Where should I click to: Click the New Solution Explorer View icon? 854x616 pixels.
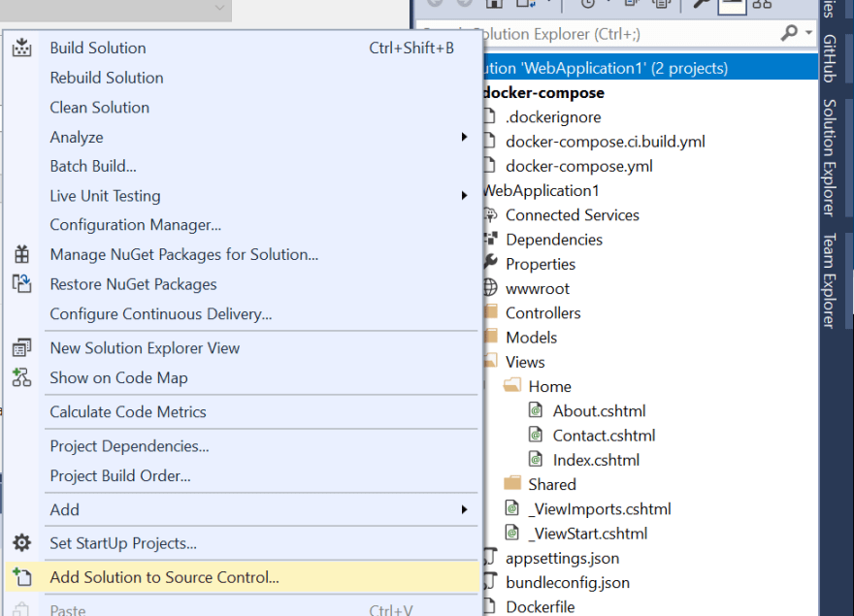click(21, 347)
